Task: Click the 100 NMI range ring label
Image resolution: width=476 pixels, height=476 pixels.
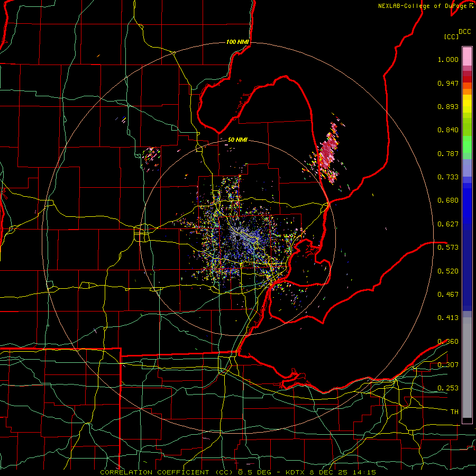Action: [x=237, y=42]
